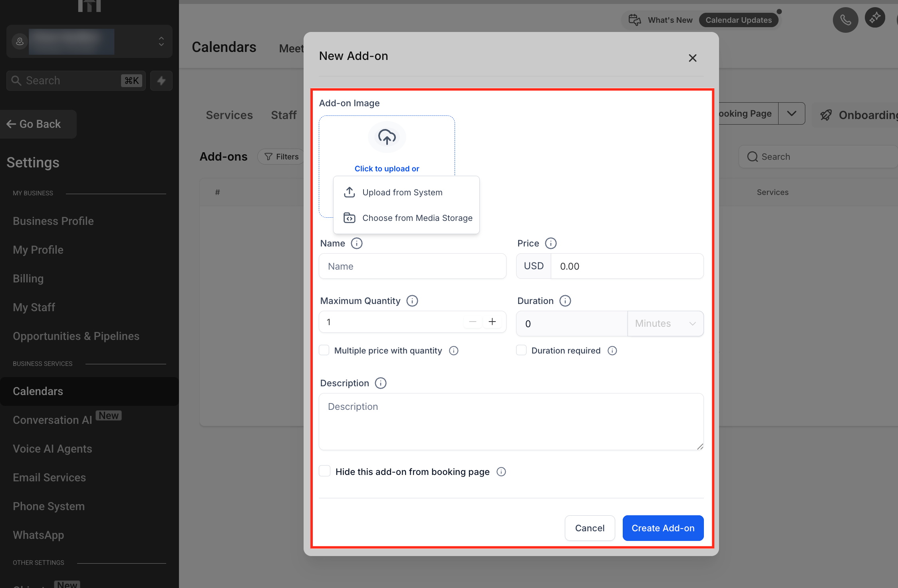This screenshot has height=588, width=898.
Task: Tick Hide this add-on from booking page
Action: point(325,471)
